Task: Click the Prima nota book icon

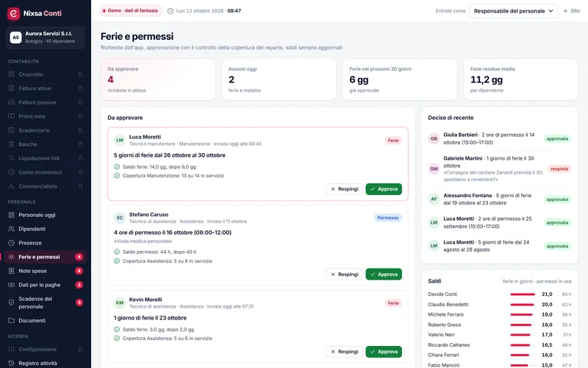Action: pyautogui.click(x=11, y=116)
